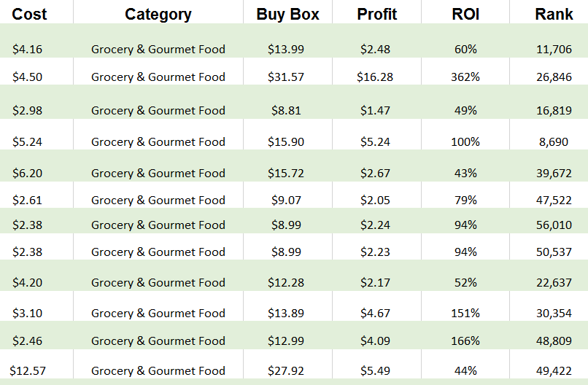Click the Buy Box column header
The image size is (588, 385).
[x=287, y=15]
